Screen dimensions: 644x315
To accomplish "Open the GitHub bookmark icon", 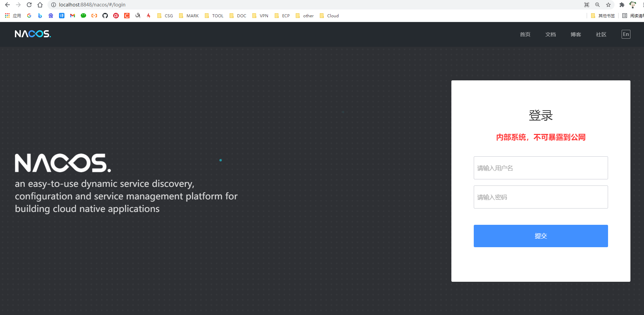I will (x=105, y=16).
